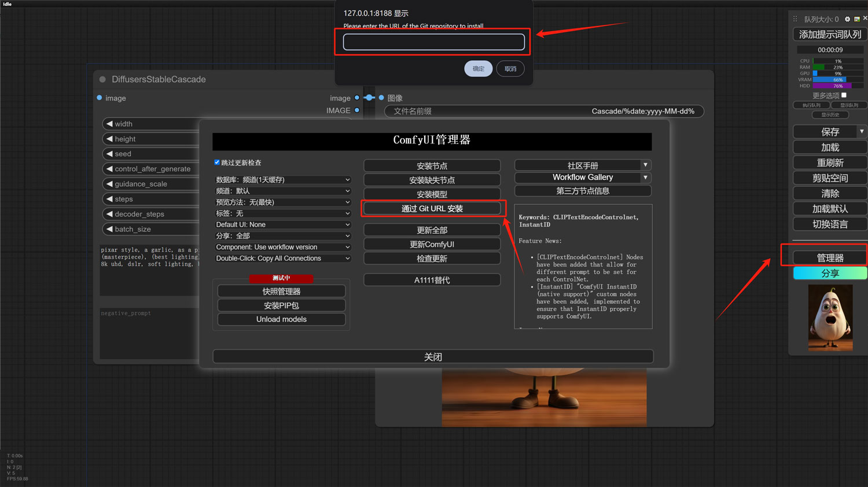Click 通过 Git URL 安装 button
This screenshot has height=487, width=868.
(432, 208)
